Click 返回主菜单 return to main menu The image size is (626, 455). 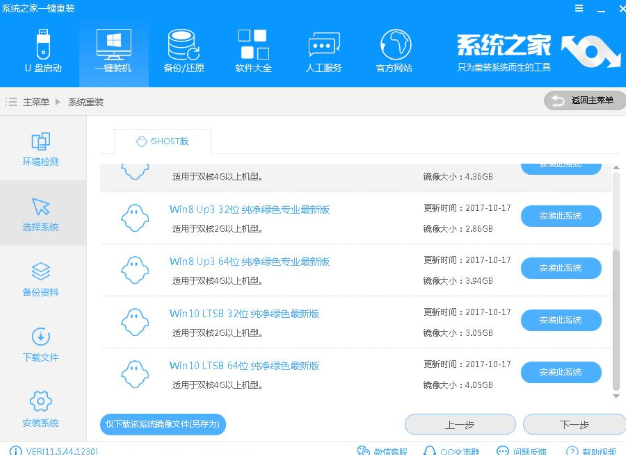click(x=580, y=100)
